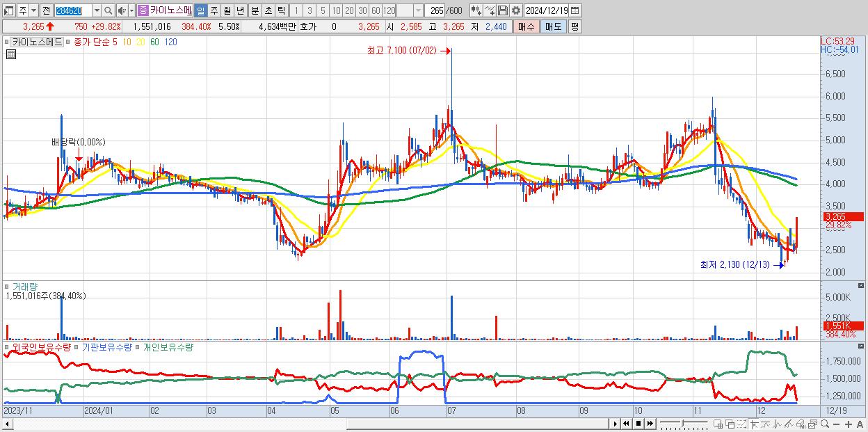This screenshot has width=868, height=432.
Task: Click the line-style tool icon next to save
Action: click(x=490, y=10)
